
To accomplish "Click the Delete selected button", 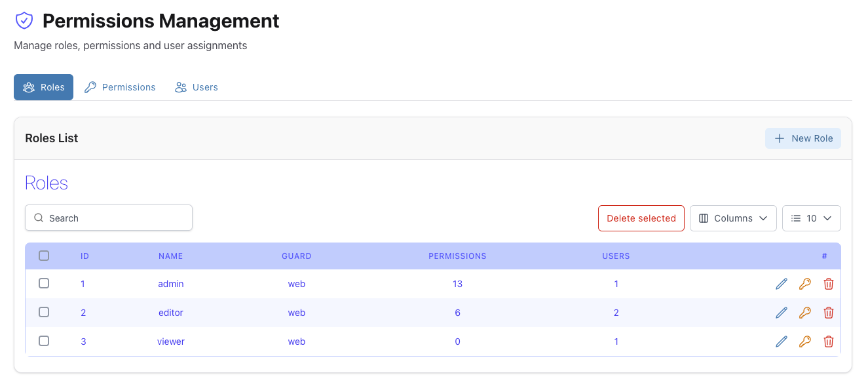I will (x=641, y=218).
